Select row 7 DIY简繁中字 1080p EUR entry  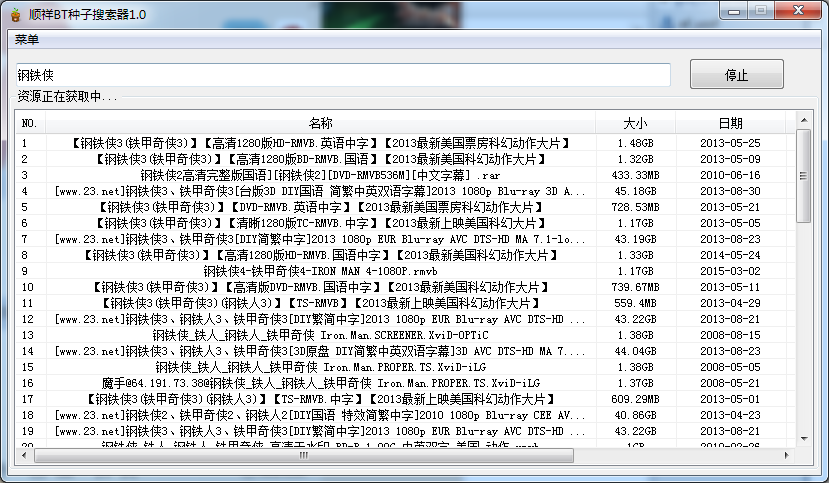(x=406, y=239)
